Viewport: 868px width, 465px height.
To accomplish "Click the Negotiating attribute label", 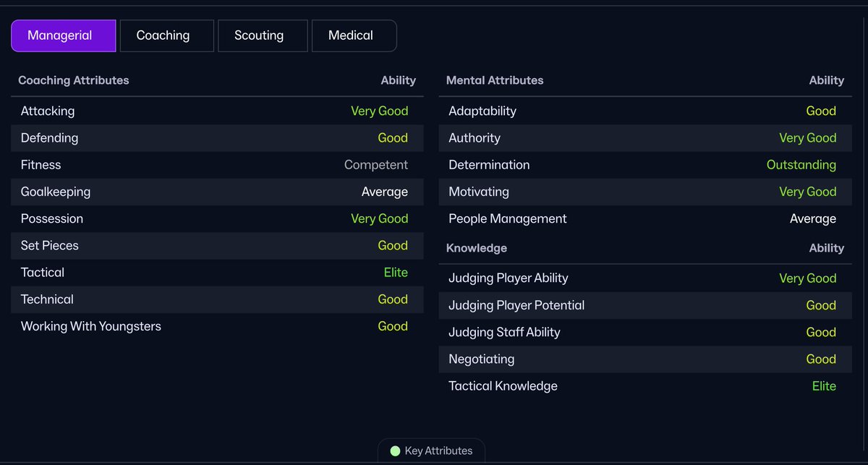I will pos(482,359).
